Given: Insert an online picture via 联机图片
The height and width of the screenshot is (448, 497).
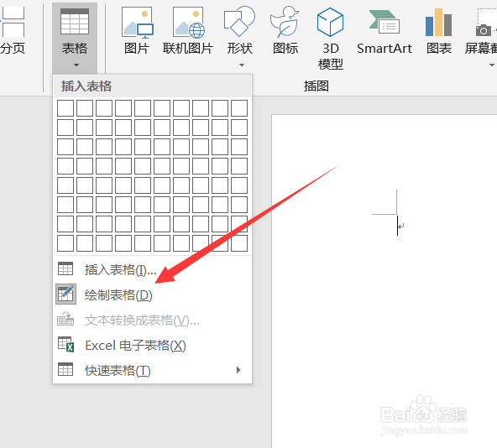Looking at the screenshot, I should coord(188,31).
